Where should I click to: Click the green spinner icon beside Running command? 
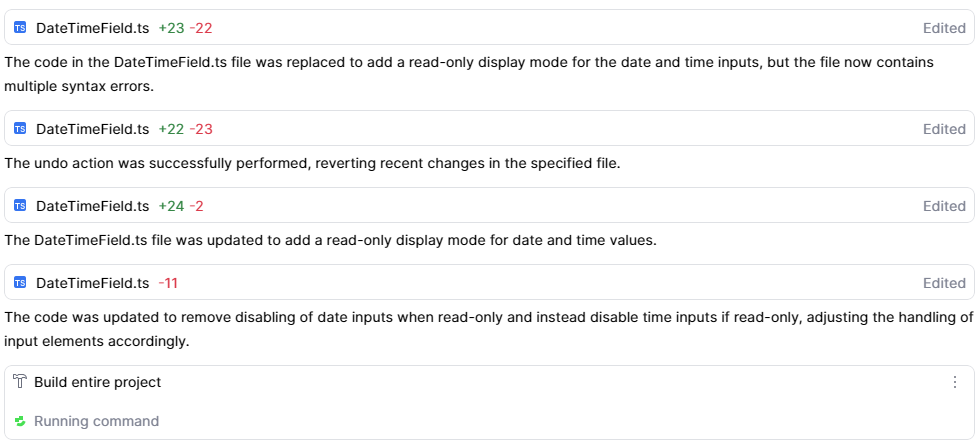(x=20, y=421)
